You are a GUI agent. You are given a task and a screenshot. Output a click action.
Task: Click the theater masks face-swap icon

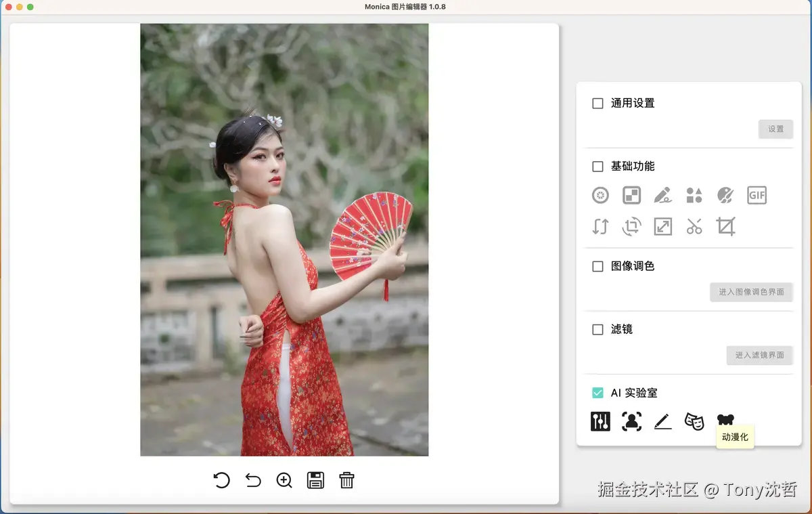[694, 421]
